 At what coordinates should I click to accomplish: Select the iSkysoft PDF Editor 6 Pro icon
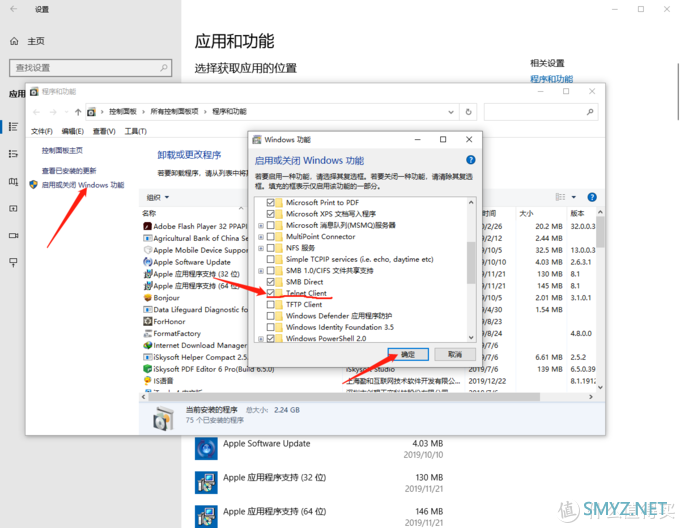click(147, 369)
